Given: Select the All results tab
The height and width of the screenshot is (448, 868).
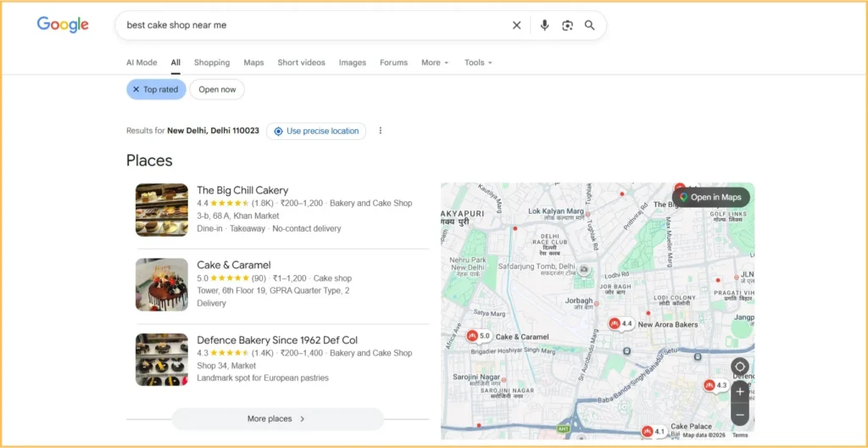Looking at the screenshot, I should point(175,63).
